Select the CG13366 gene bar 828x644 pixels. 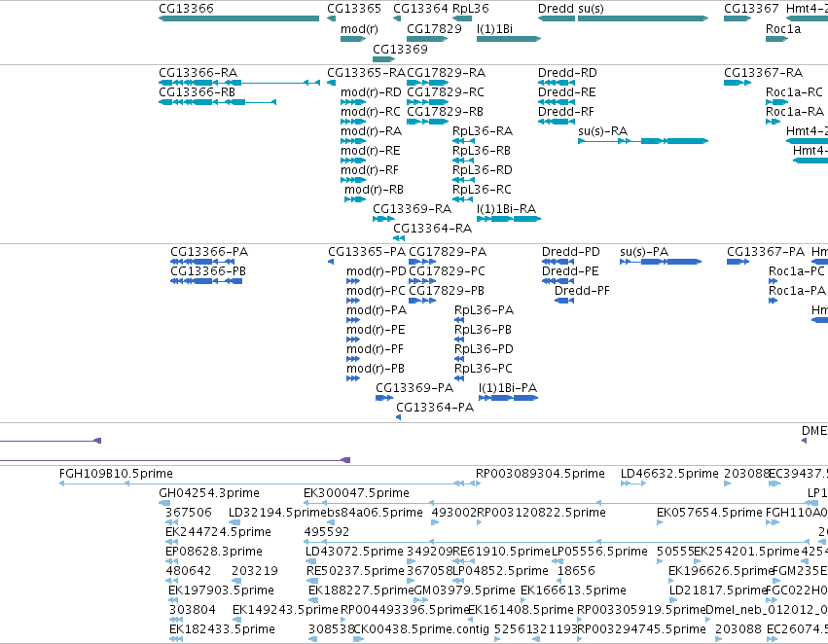238,18
